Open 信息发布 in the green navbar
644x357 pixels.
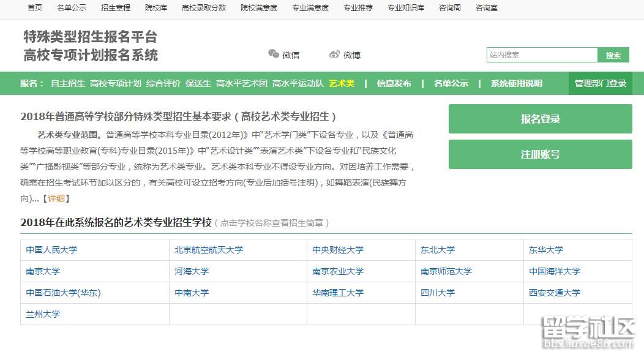tap(394, 83)
